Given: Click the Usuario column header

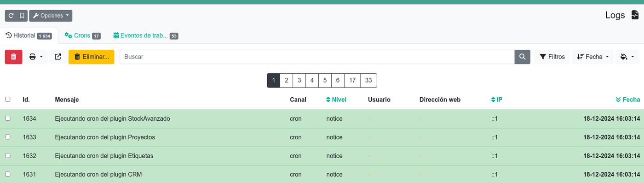Looking at the screenshot, I should click(x=379, y=100).
